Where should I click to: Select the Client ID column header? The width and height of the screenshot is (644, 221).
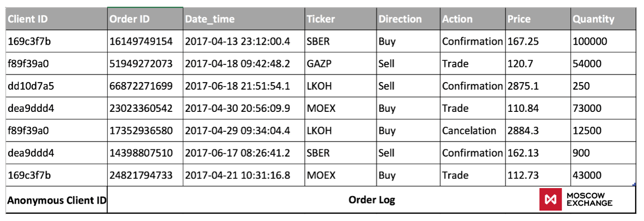57,19
